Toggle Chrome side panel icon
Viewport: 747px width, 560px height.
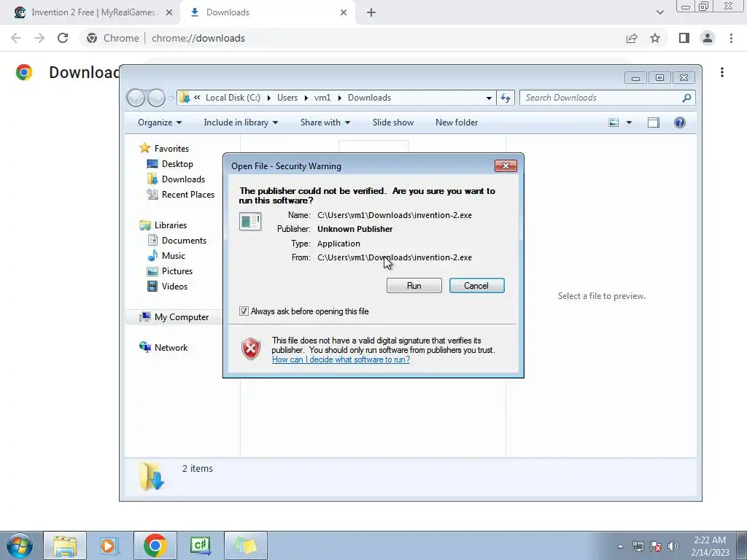pos(684,38)
